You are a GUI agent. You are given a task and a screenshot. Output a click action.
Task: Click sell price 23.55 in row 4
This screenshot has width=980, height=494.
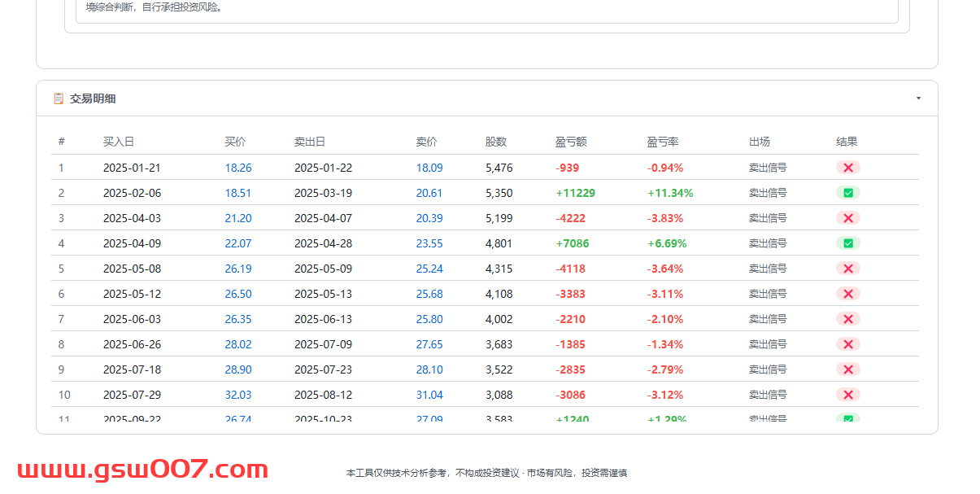tap(429, 243)
